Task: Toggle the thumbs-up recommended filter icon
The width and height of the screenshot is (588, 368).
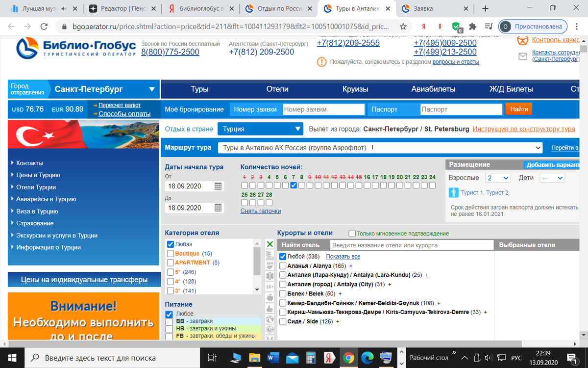Action: [269, 309]
